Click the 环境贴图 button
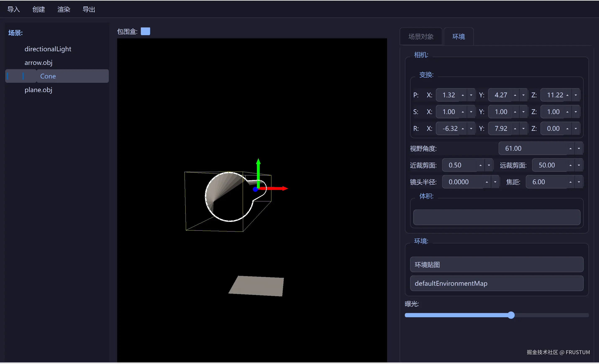The image size is (599, 364). coord(496,265)
